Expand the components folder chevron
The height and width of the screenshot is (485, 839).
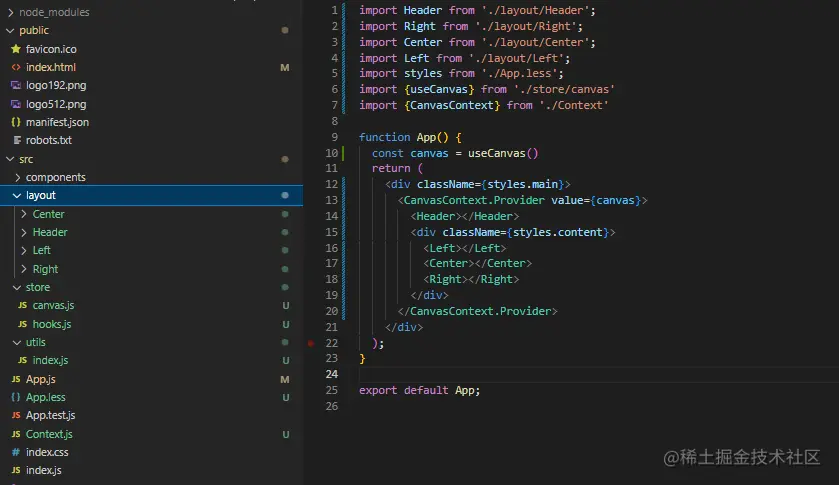click(17, 177)
